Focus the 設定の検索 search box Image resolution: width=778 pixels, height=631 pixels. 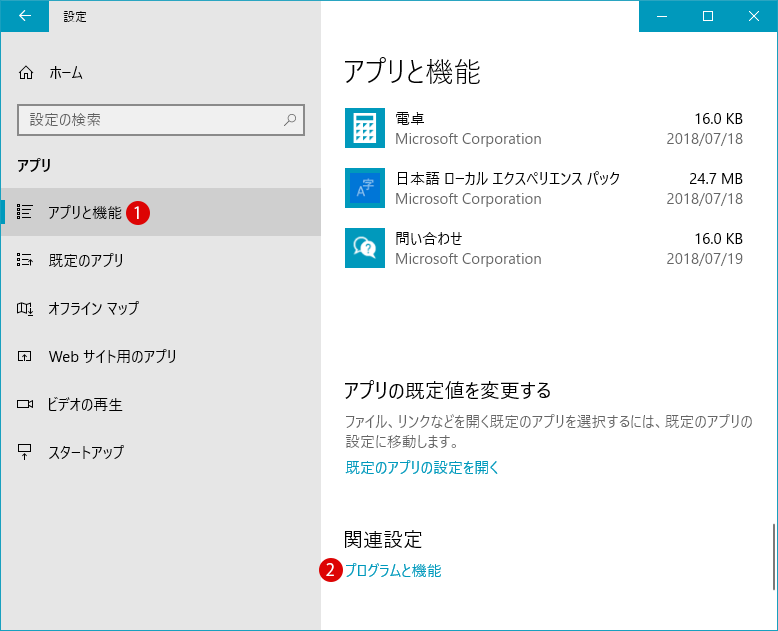[x=161, y=120]
